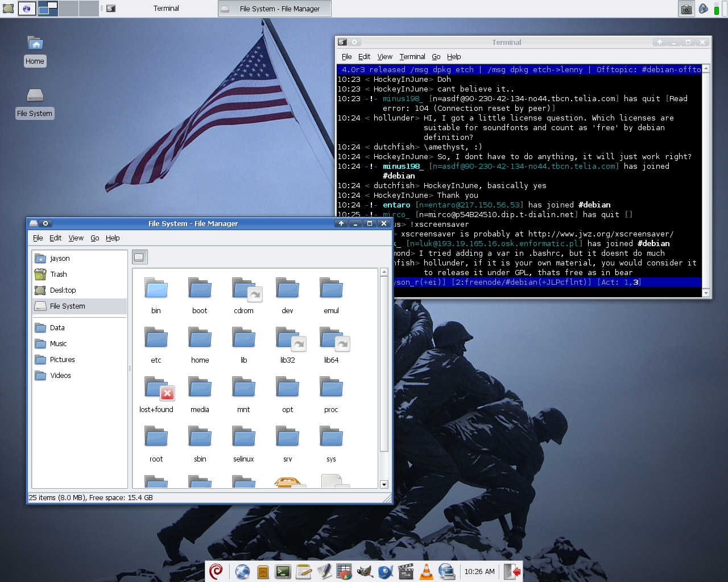Click the screenshot camera icon in top panel
The width and height of the screenshot is (728, 582).
pyautogui.click(x=686, y=9)
